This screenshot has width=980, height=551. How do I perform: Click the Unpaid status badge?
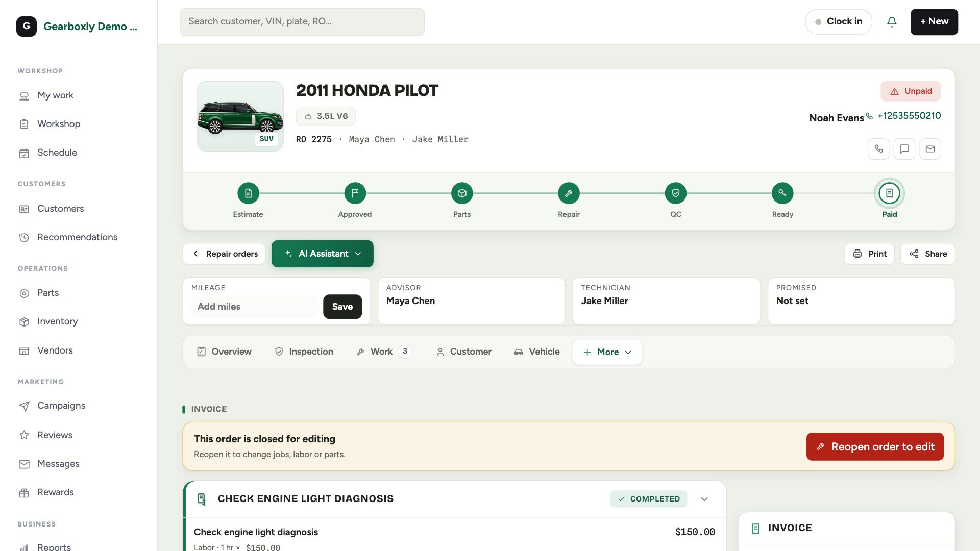pyautogui.click(x=911, y=91)
